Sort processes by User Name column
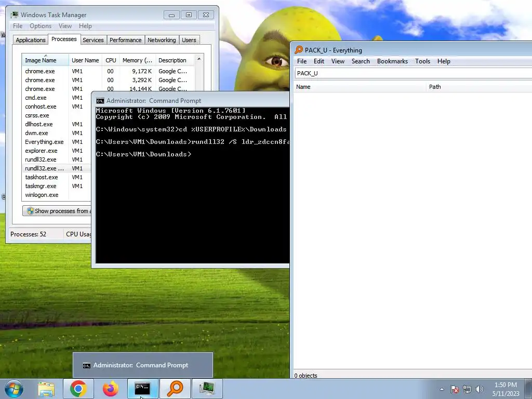Screen dimensions: 532x399 [x=85, y=60]
